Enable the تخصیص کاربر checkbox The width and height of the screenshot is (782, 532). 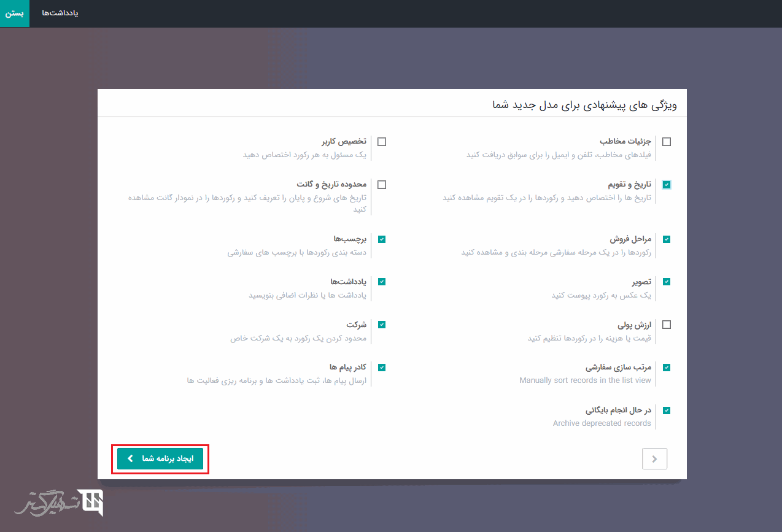pyautogui.click(x=382, y=142)
